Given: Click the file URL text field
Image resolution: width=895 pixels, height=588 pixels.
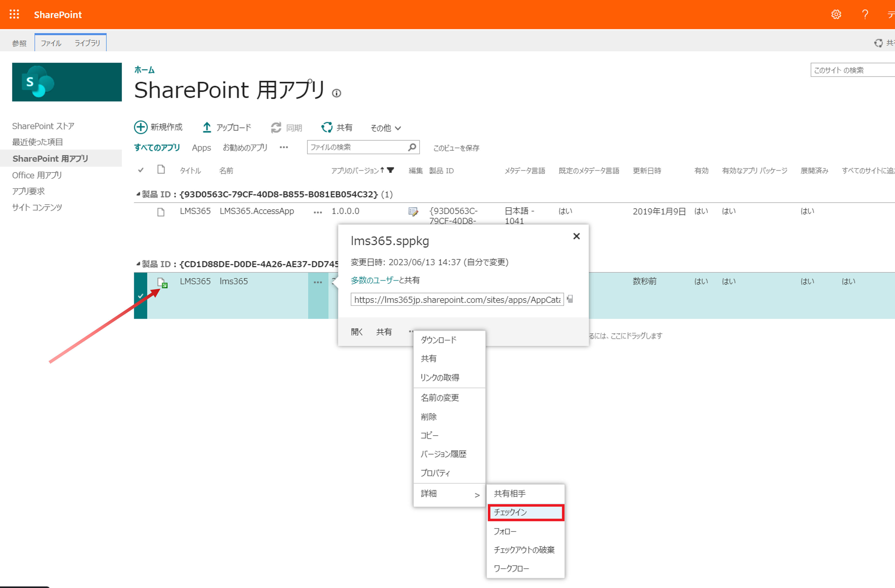Looking at the screenshot, I should [x=457, y=300].
